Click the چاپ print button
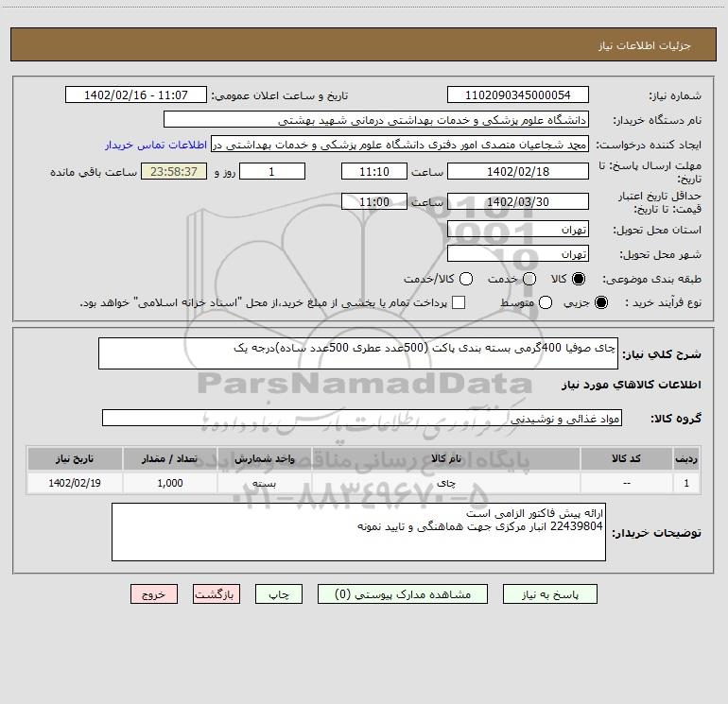The width and height of the screenshot is (728, 704). click(279, 594)
